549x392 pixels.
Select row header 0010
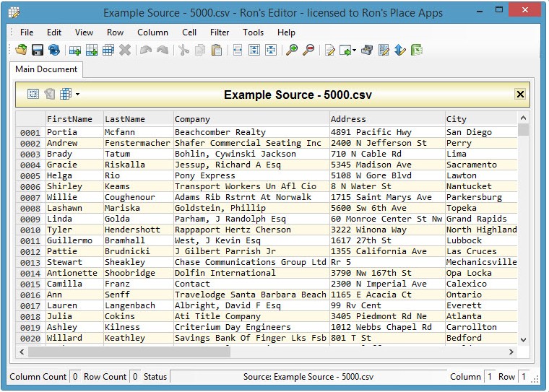pyautogui.click(x=30, y=230)
